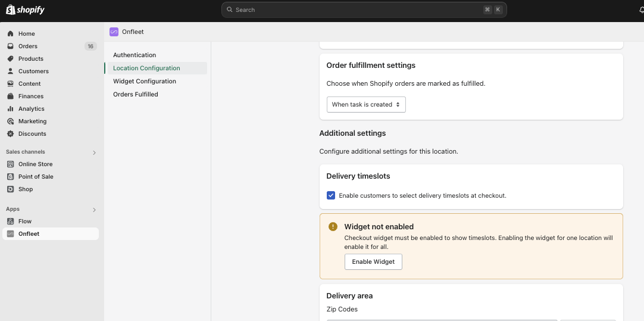Screen dimensions: 644x321
Task: Open Products via tag icon
Action: point(11,59)
